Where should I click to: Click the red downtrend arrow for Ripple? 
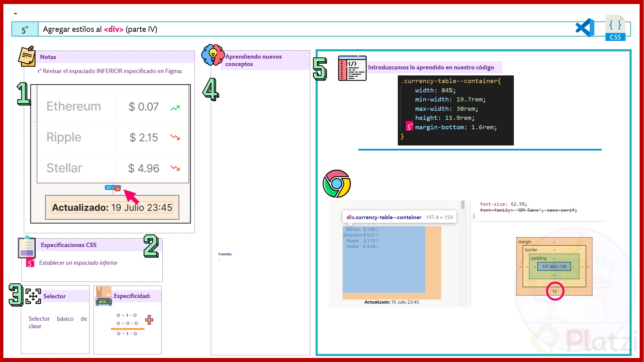[x=175, y=137]
